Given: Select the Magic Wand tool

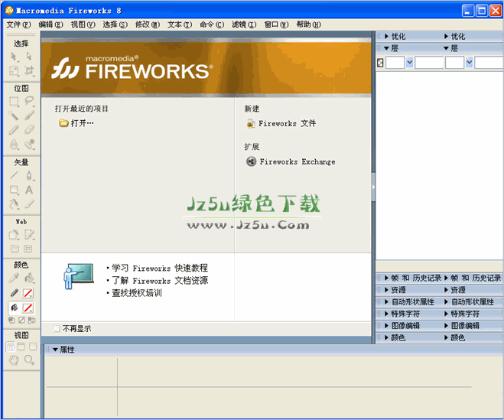Looking at the screenshot, I should [x=14, y=116].
